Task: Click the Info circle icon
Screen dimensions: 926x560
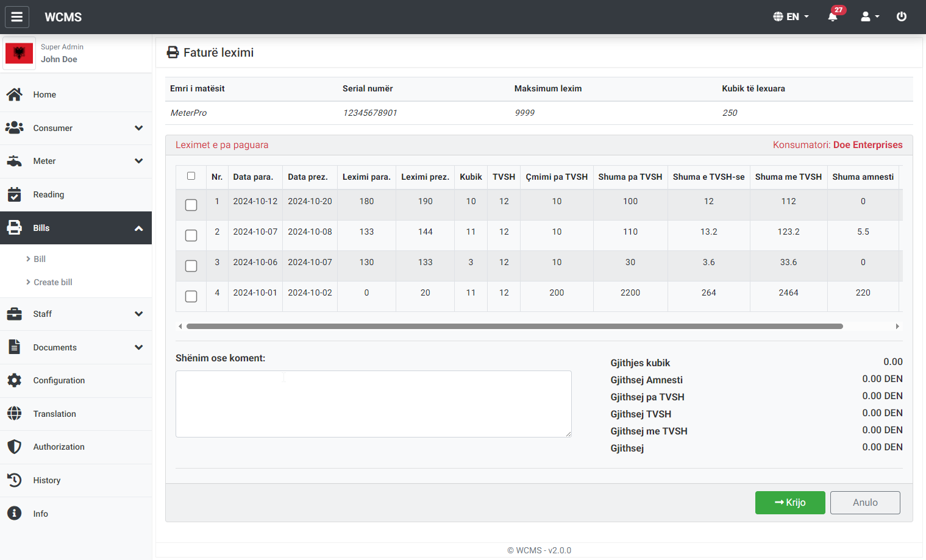Action: pos(15,514)
